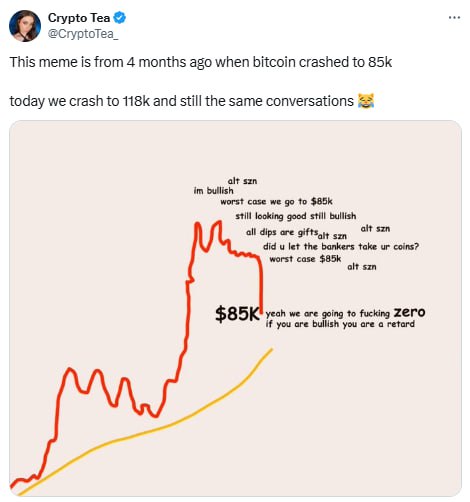Click the topmost 'alt szn' label
470x502 pixels.
click(242, 181)
